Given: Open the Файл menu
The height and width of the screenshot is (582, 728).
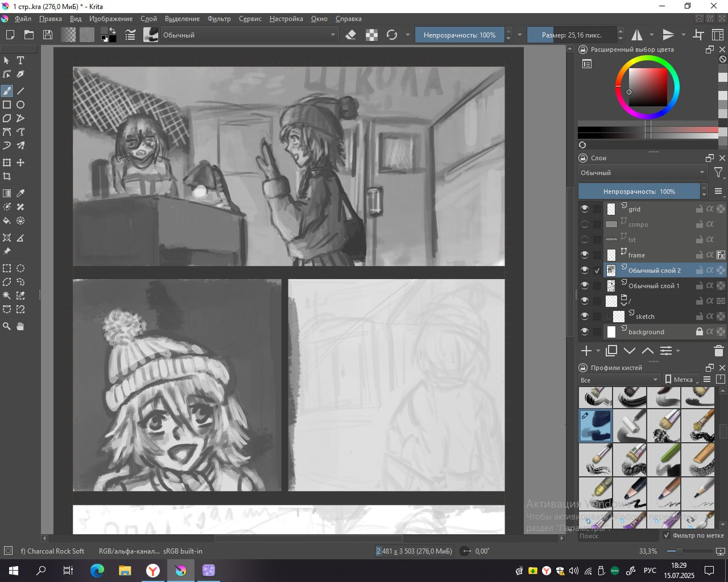Looking at the screenshot, I should point(23,19).
